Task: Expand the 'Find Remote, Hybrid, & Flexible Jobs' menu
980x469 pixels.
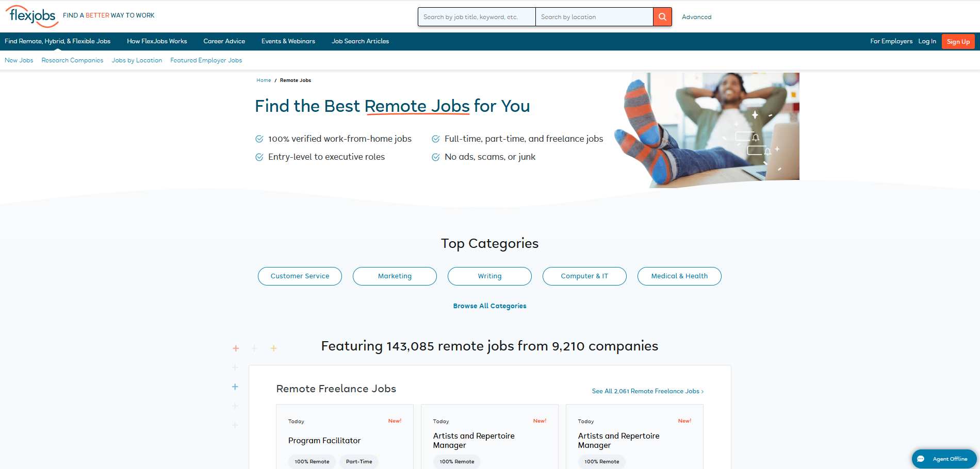Action: pyautogui.click(x=57, y=41)
